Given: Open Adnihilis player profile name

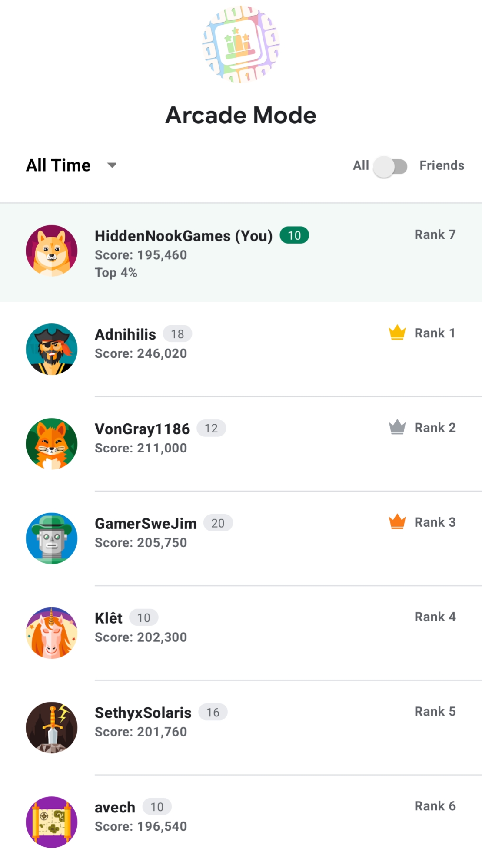Looking at the screenshot, I should coord(126,334).
